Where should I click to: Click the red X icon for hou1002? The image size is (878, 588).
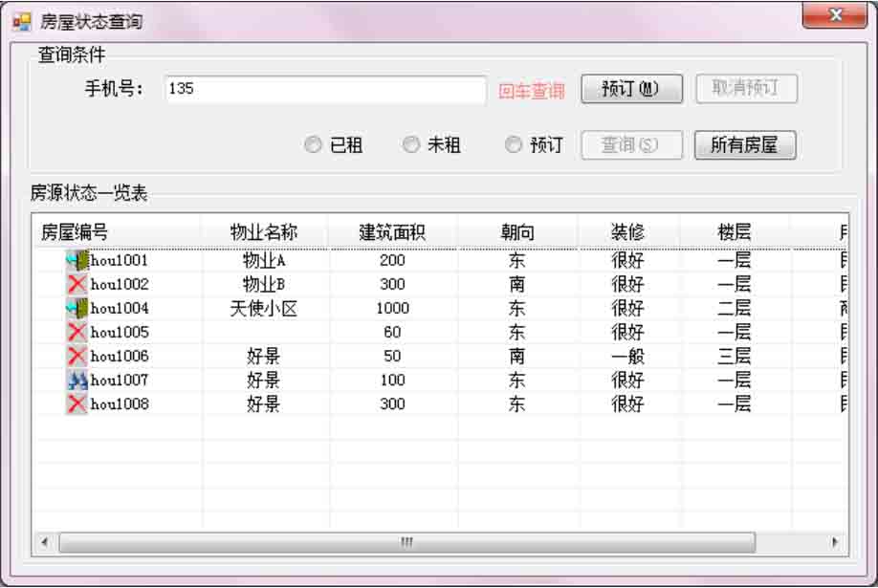pos(77,284)
